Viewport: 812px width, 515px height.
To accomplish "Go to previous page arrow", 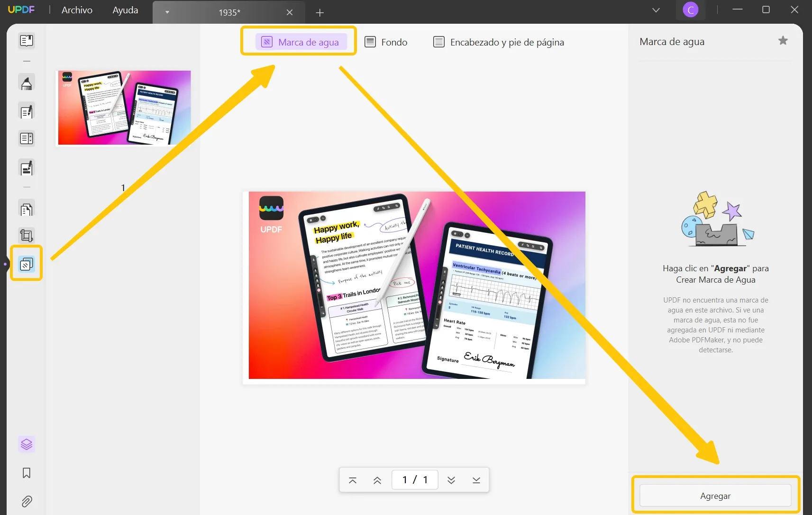I will click(x=377, y=480).
